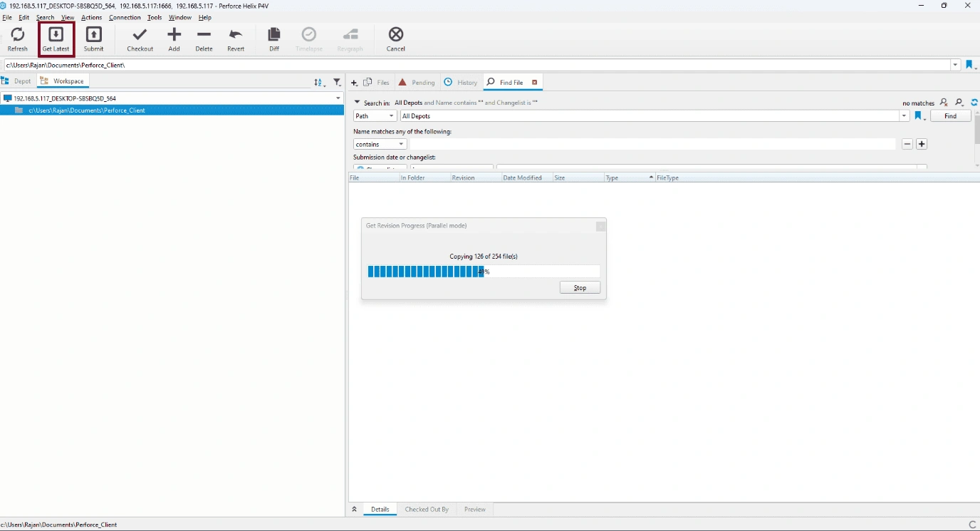Open the Connection menu
The image size is (980, 531).
(x=125, y=17)
